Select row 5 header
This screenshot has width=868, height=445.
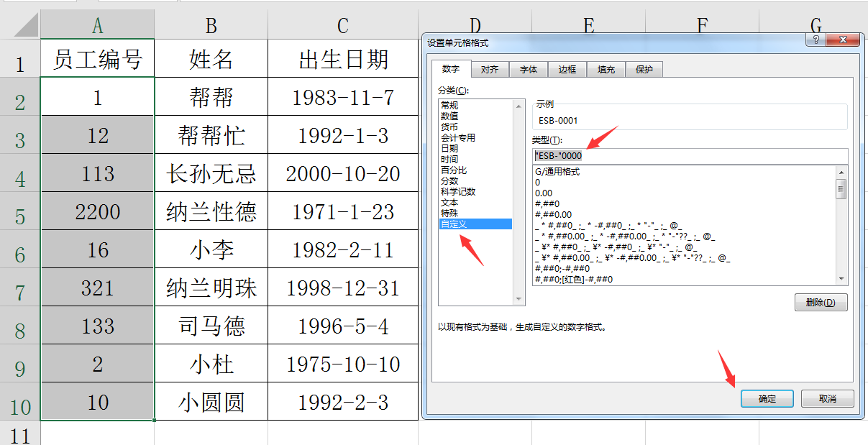point(20,211)
